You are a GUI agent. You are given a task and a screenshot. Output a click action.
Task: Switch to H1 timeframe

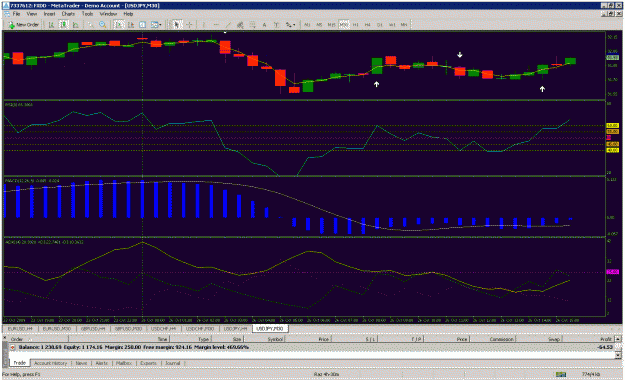click(356, 25)
